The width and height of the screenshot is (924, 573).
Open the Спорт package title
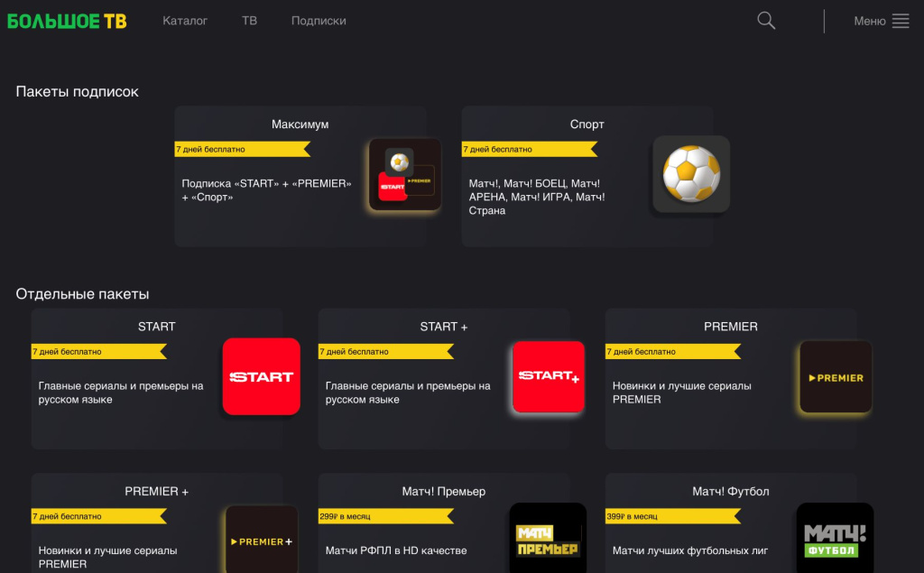click(587, 125)
